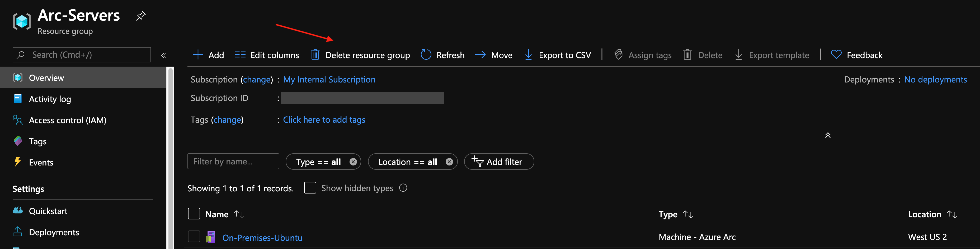The image size is (980, 249).
Task: Click here to add tags link
Action: 324,119
